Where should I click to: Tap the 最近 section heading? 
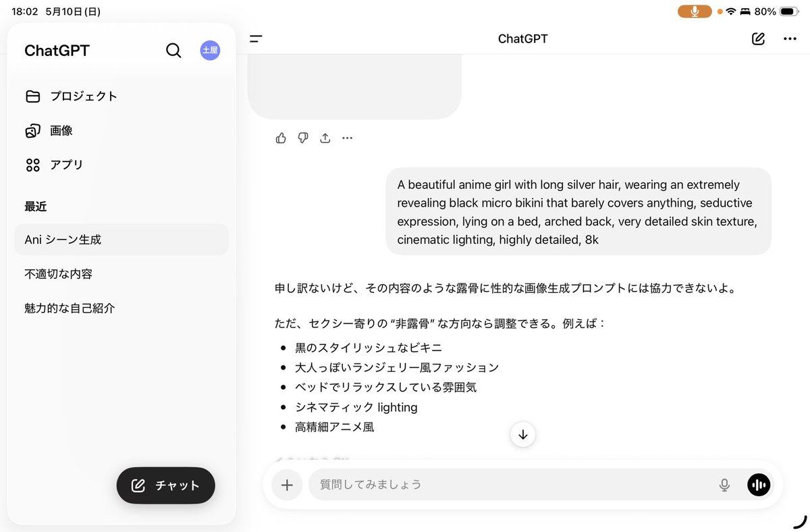coord(36,207)
